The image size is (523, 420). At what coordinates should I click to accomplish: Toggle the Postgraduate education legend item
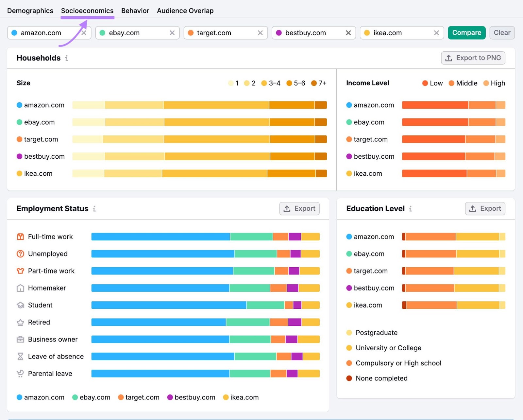click(376, 333)
